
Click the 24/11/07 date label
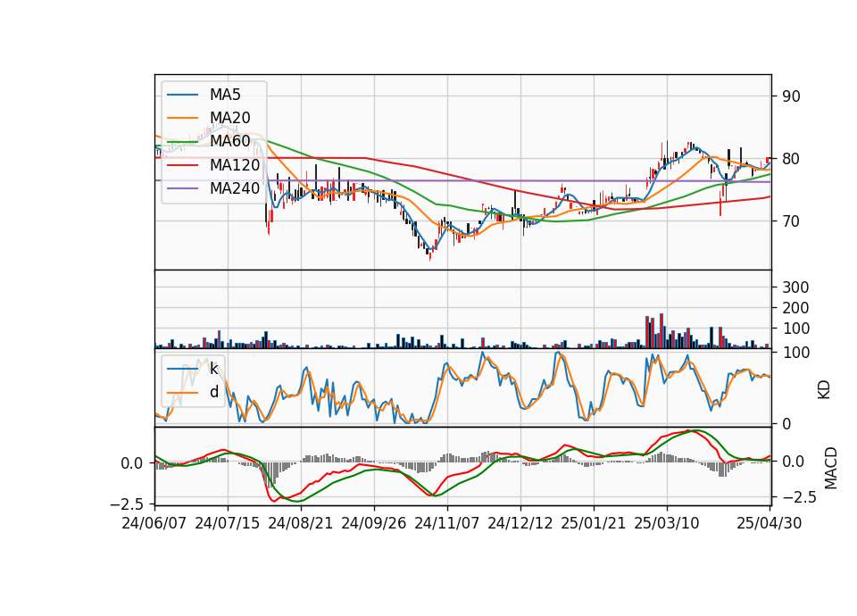(447, 523)
